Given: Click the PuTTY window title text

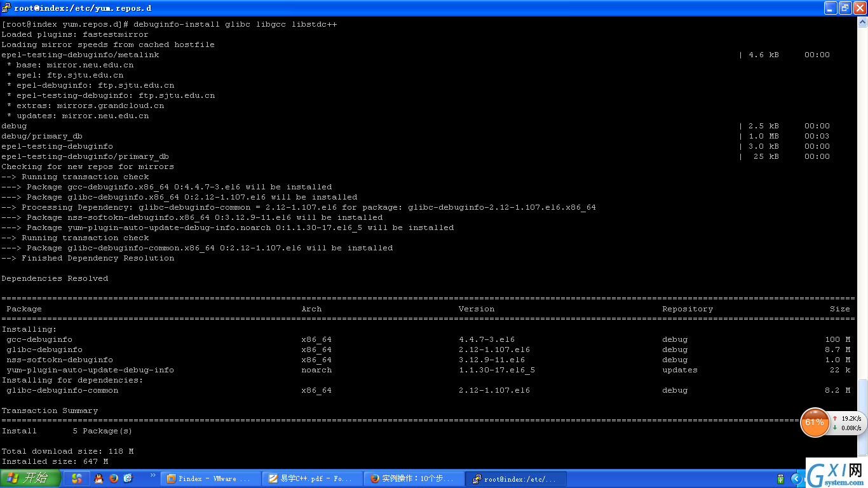Looking at the screenshot, I should pyautogui.click(x=83, y=8).
